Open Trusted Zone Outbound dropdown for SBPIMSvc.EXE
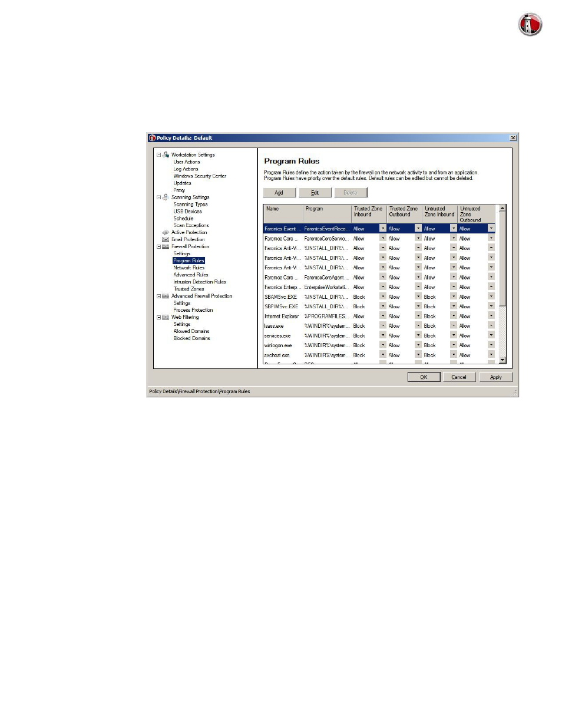Screen dimensions: 562x728 coord(418,306)
